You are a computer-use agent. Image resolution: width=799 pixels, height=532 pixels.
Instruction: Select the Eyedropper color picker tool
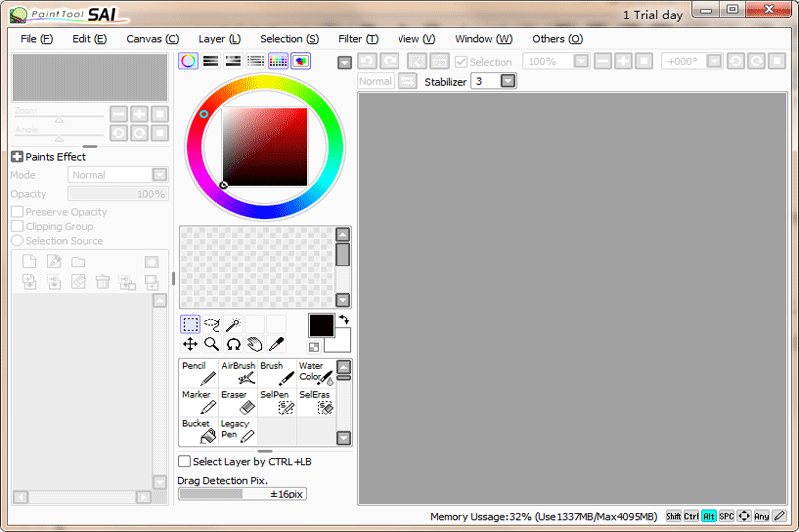tap(276, 344)
